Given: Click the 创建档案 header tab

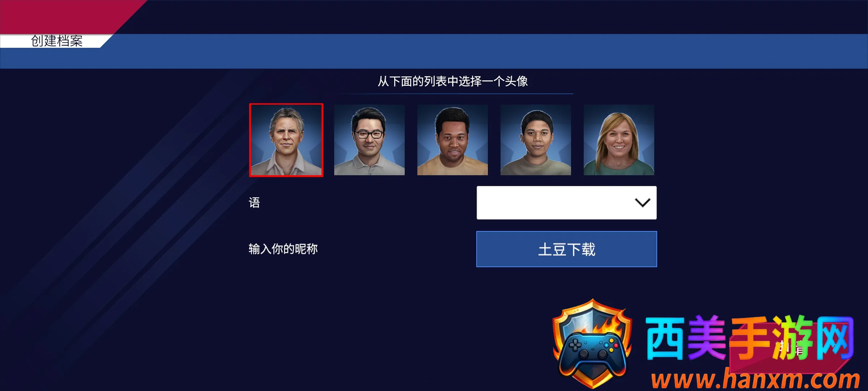Looking at the screenshot, I should tap(57, 41).
